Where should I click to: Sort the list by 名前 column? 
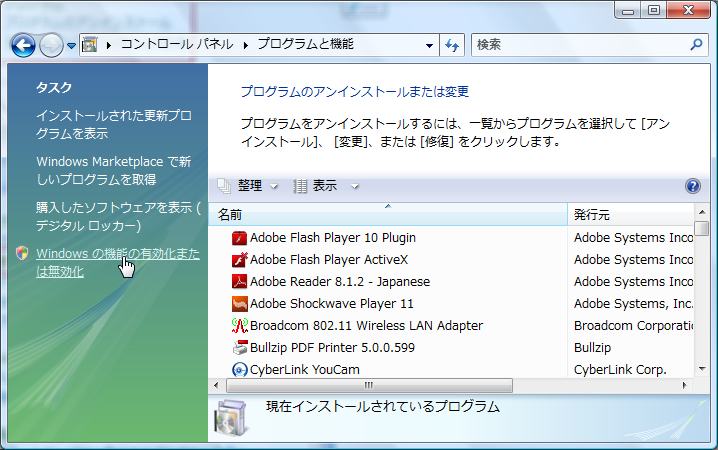pos(387,214)
